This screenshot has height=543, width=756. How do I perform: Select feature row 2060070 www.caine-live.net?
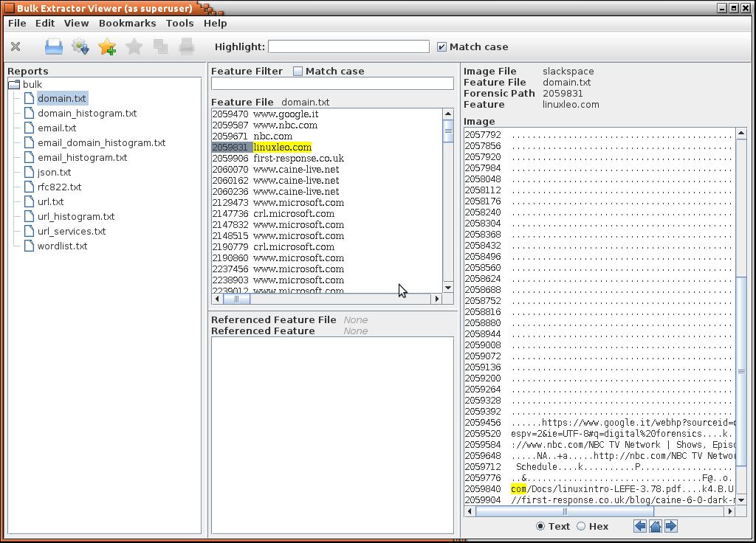point(275,170)
